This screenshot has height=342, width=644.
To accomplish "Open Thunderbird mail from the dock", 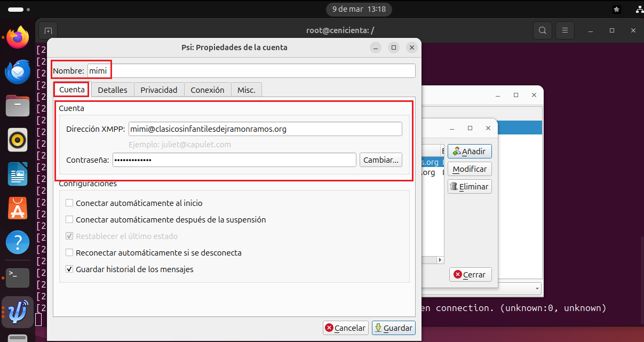I will click(x=17, y=71).
